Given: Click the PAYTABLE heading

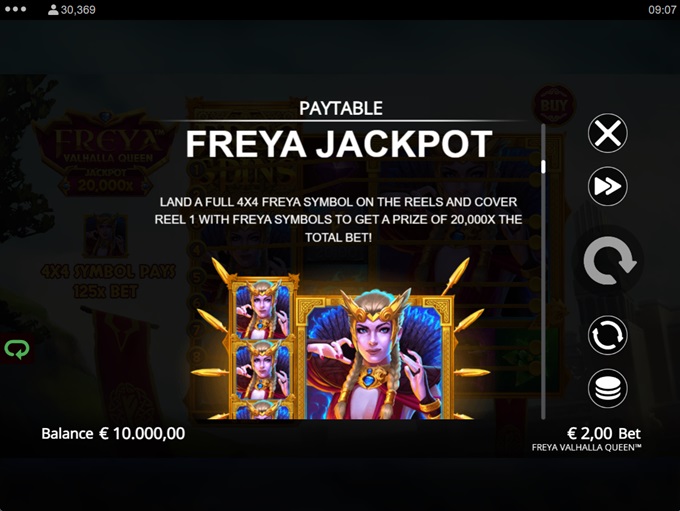Looking at the screenshot, I should (341, 108).
